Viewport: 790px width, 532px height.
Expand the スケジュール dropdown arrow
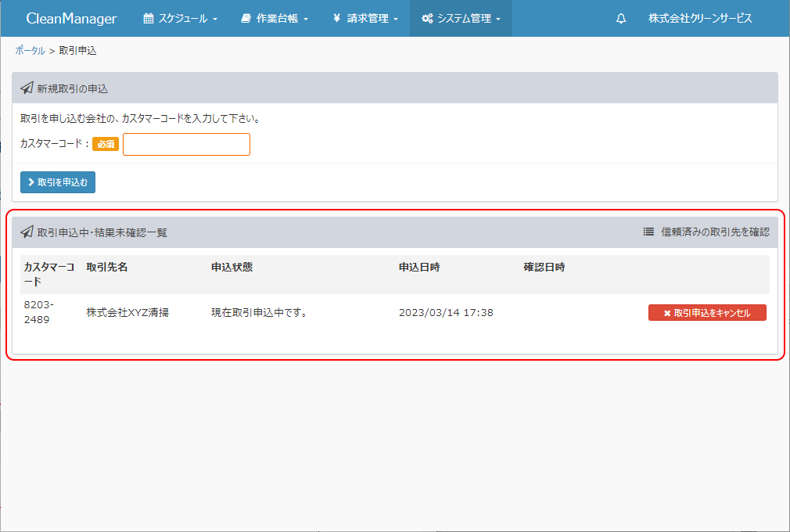(215, 20)
